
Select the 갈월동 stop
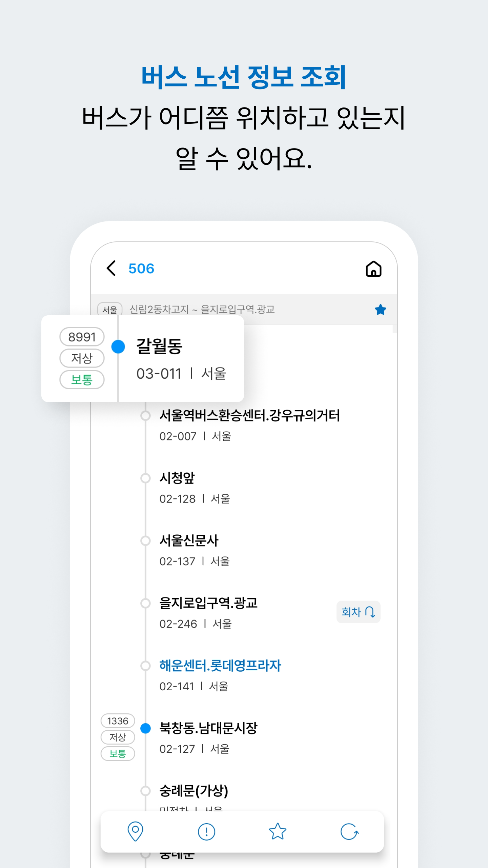point(181,359)
